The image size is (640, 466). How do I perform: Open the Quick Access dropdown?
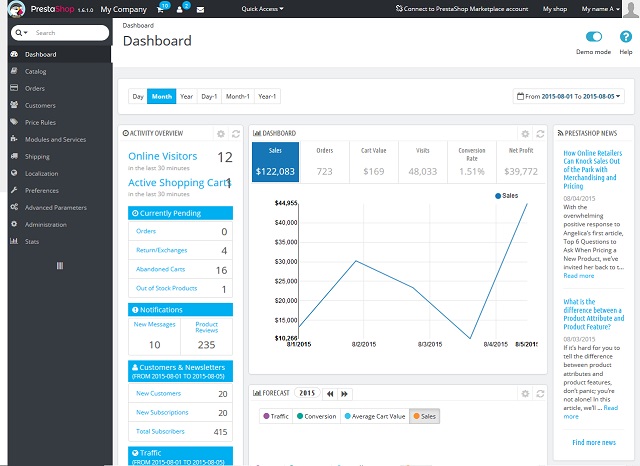coord(262,8)
